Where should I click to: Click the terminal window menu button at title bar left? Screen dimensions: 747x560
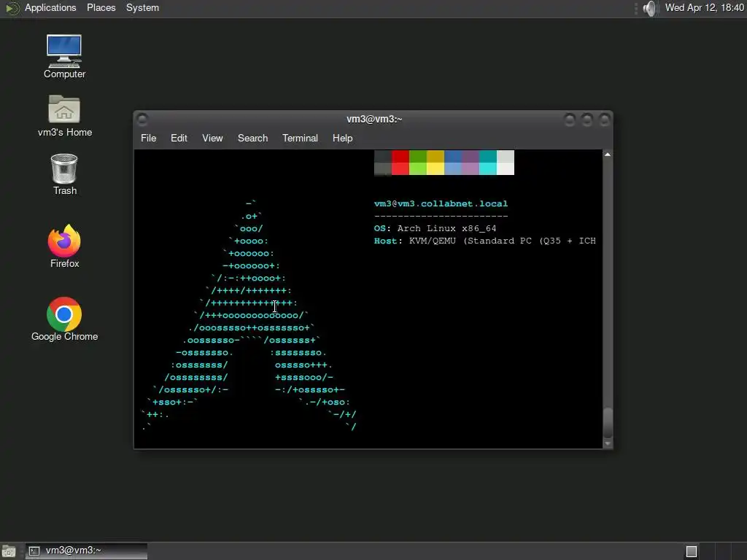[142, 119]
